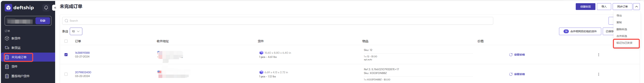
Task: Toggle the select-all checkbox in header
Action: coord(66,41)
